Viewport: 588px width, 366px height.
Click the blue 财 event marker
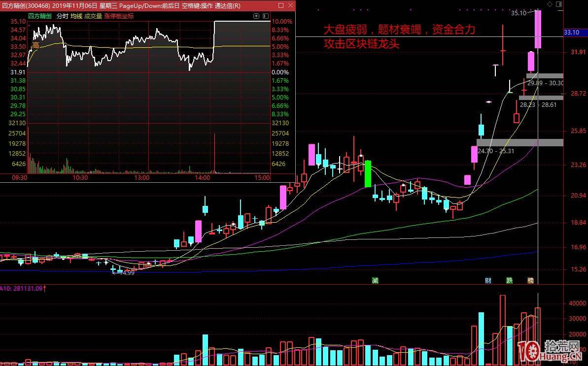(488, 281)
